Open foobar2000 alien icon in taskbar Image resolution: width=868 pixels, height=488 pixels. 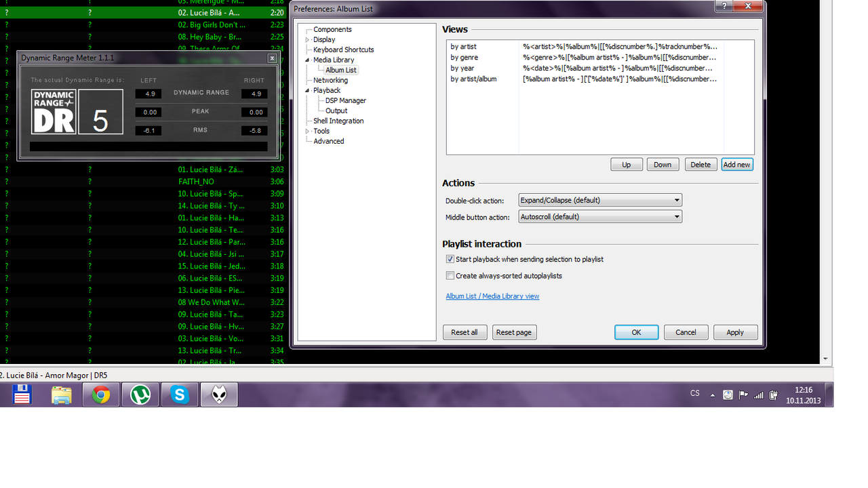pyautogui.click(x=219, y=394)
